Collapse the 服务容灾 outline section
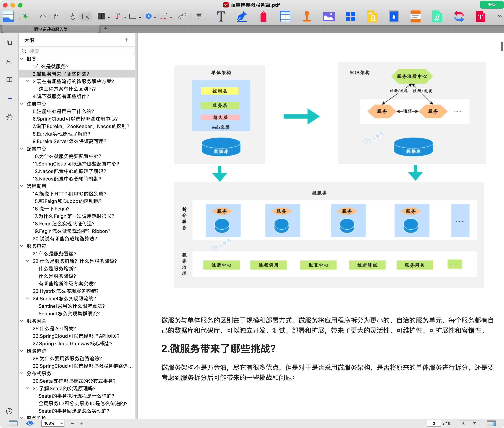 point(22,246)
